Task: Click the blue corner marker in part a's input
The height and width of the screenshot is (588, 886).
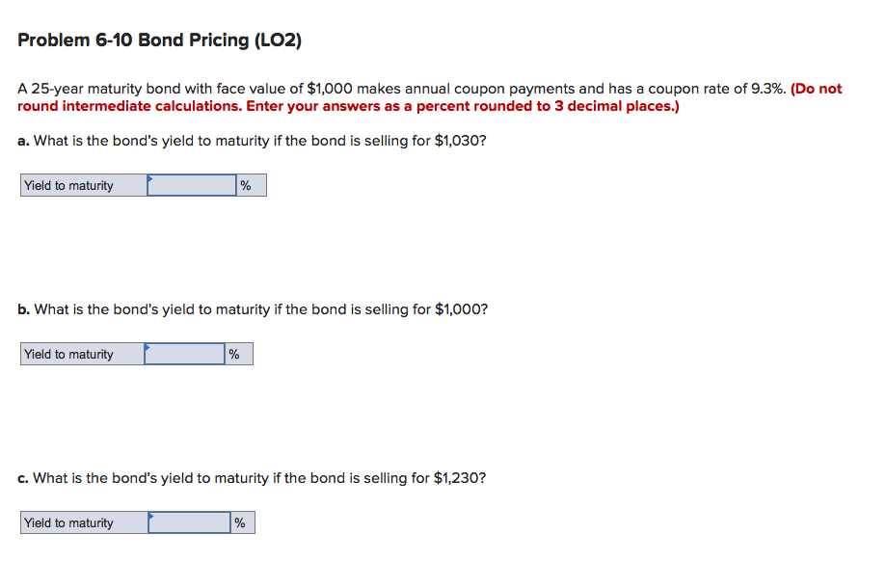Action: pos(150,178)
